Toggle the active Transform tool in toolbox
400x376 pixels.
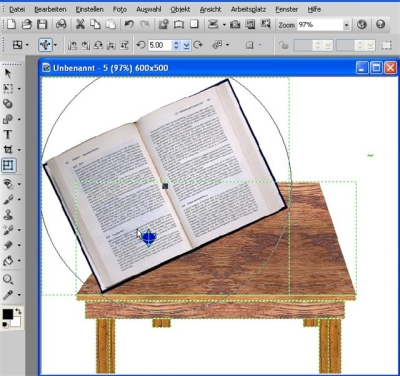[x=9, y=165]
